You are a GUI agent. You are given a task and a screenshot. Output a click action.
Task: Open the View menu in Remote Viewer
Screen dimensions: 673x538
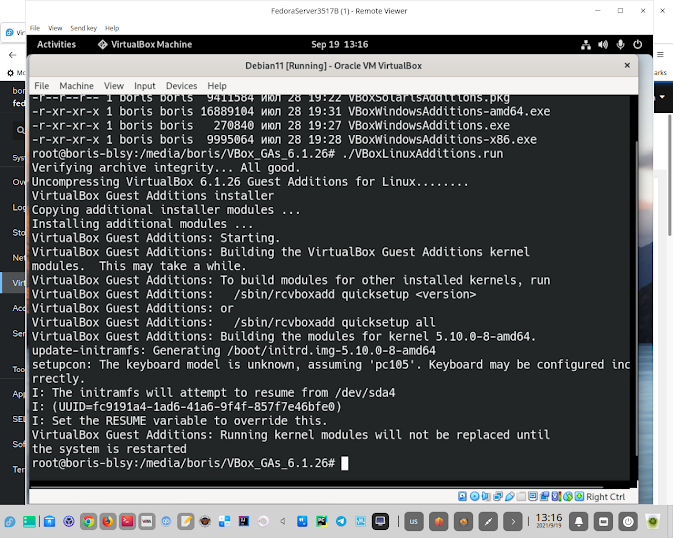[x=55, y=28]
